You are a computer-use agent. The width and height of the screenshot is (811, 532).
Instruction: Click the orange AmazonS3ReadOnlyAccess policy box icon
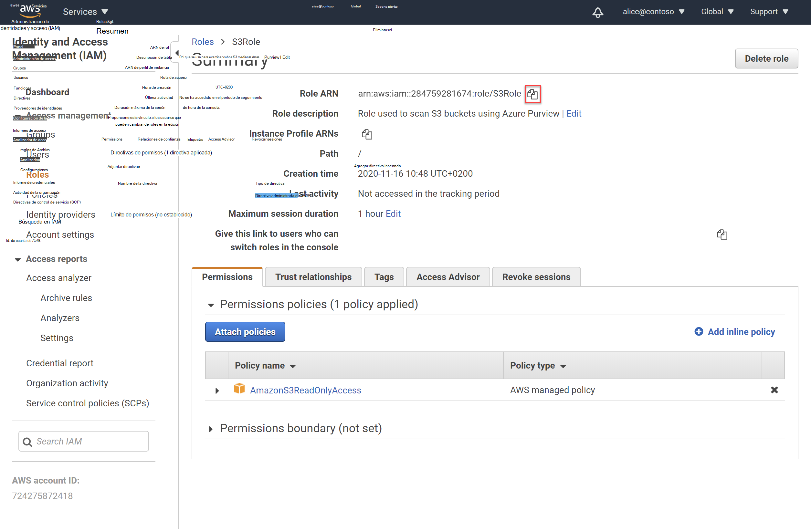point(239,389)
